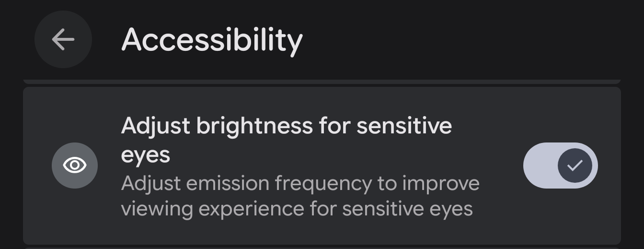Disable Adjust brightness for sensitive eyes toggle
Image resolution: width=644 pixels, height=249 pixels.
coord(561,166)
